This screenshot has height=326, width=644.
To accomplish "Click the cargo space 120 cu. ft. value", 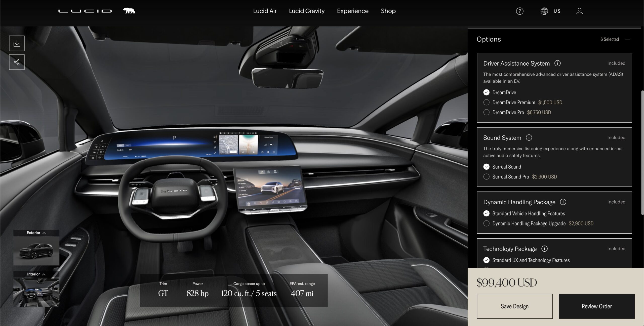I will [249, 293].
